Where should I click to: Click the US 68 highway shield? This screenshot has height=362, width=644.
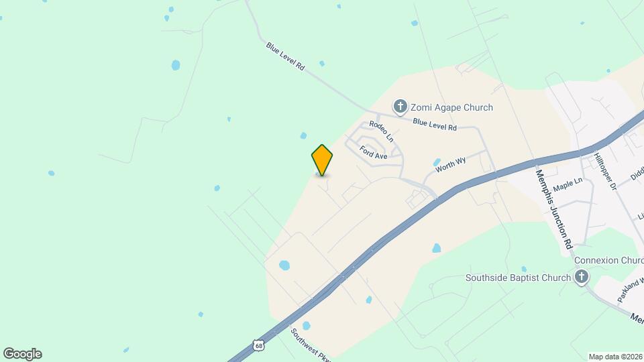point(258,346)
